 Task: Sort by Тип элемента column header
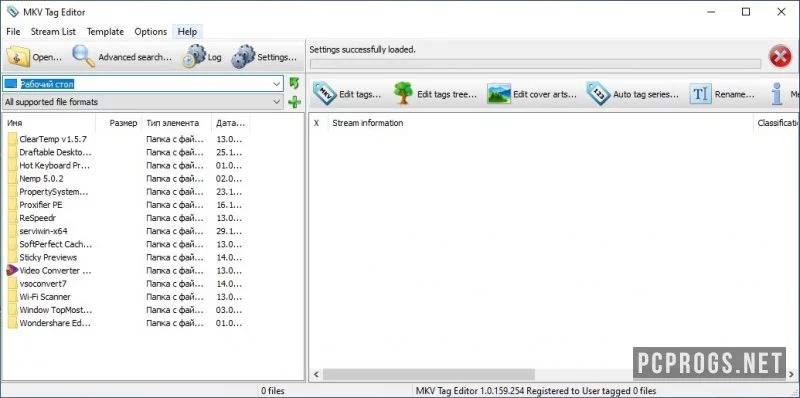click(x=177, y=123)
